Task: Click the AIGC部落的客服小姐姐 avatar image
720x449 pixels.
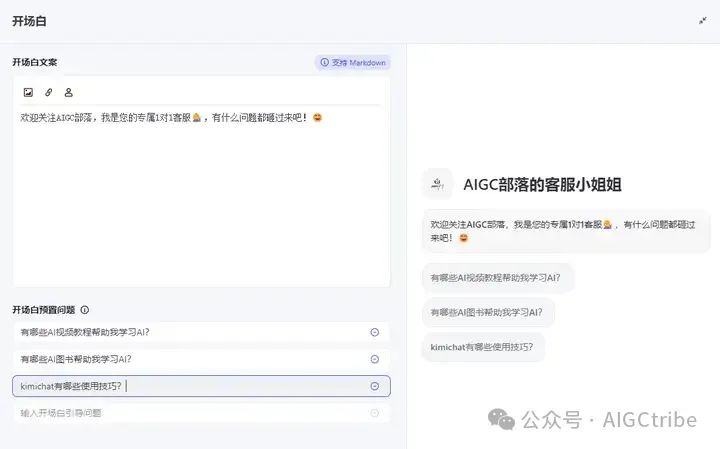Action: click(436, 184)
